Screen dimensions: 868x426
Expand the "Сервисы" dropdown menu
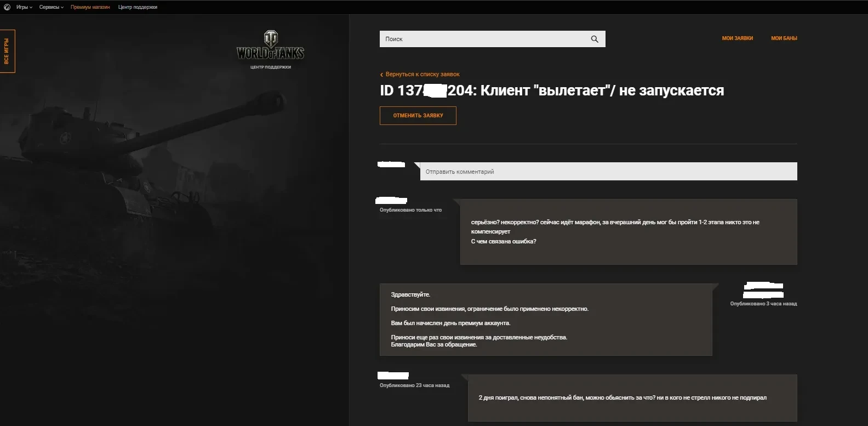pyautogui.click(x=52, y=7)
